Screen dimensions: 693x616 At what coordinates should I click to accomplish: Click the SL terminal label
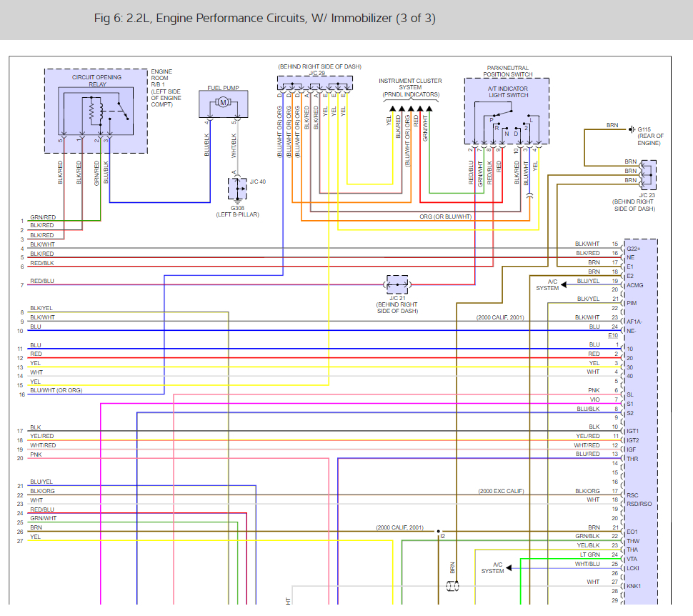pos(630,394)
